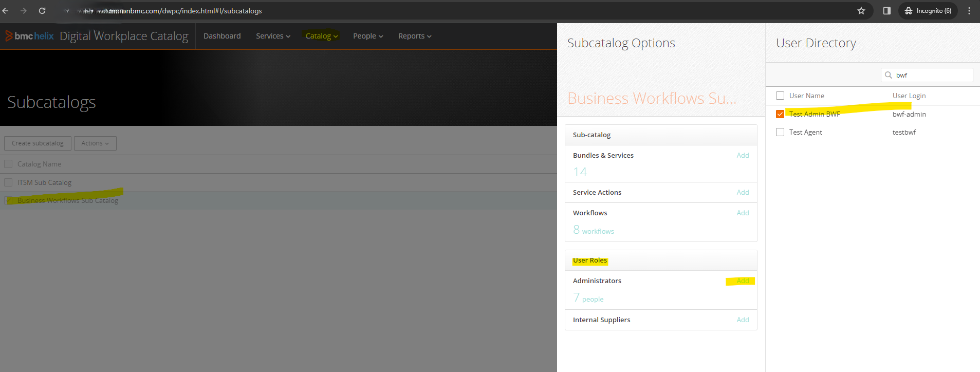Click the search magnifier in User Directory
This screenshot has width=980, height=372.
(889, 75)
